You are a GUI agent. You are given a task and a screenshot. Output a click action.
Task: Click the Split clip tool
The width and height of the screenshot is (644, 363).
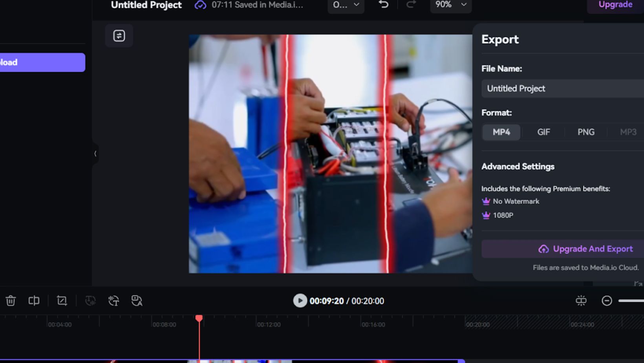tap(34, 301)
